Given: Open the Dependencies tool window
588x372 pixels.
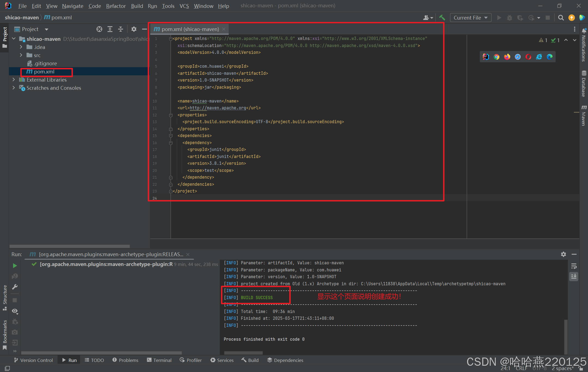Looking at the screenshot, I should 285,360.
